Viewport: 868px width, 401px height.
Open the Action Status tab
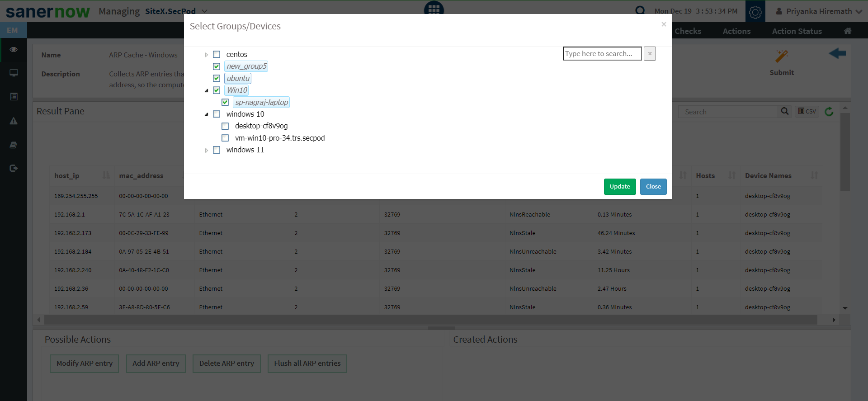tap(797, 31)
